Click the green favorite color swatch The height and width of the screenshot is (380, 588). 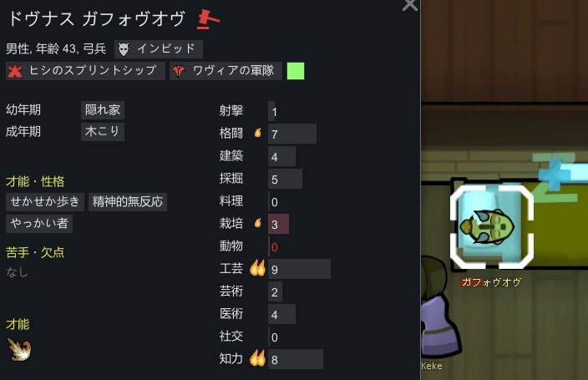pos(296,71)
